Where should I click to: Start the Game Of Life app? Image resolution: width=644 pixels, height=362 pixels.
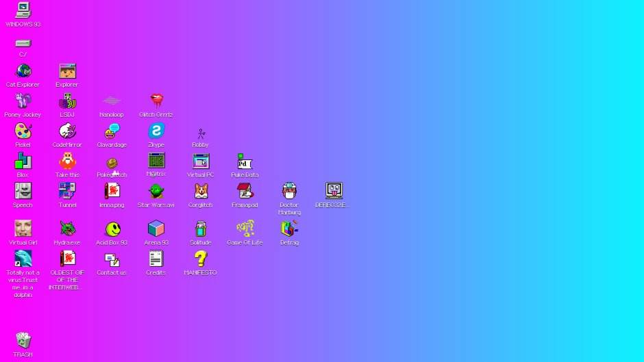pos(245,229)
